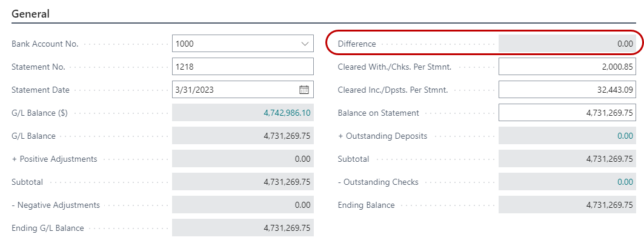Screen dimensions: 644x243
Task: Click the Balance on Statement field
Action: tap(568, 113)
